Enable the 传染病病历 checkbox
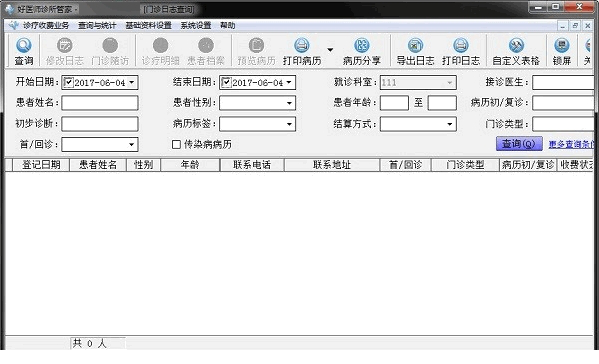This screenshot has height=364, width=599. (x=176, y=144)
